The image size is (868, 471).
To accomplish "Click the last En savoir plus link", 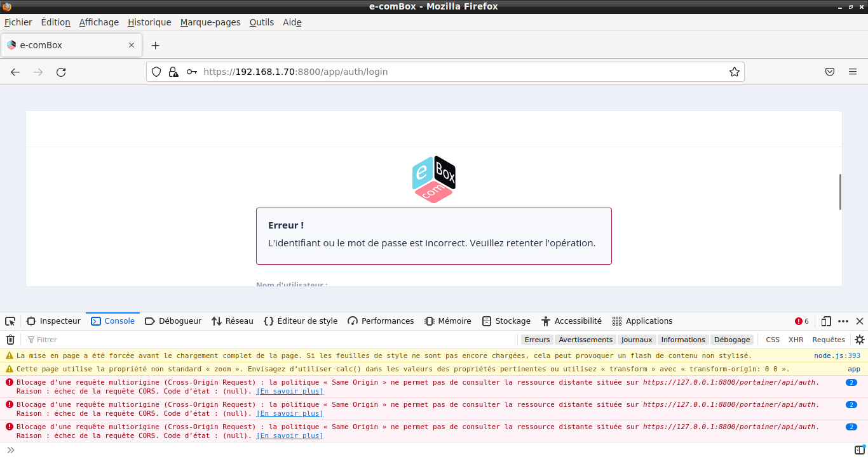I will click(x=289, y=435).
